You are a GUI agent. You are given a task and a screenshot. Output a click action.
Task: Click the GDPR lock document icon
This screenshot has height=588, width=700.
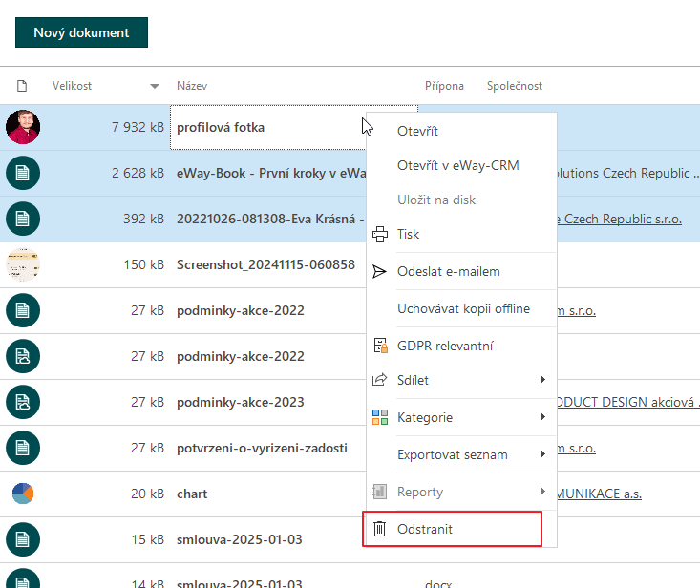click(380, 346)
